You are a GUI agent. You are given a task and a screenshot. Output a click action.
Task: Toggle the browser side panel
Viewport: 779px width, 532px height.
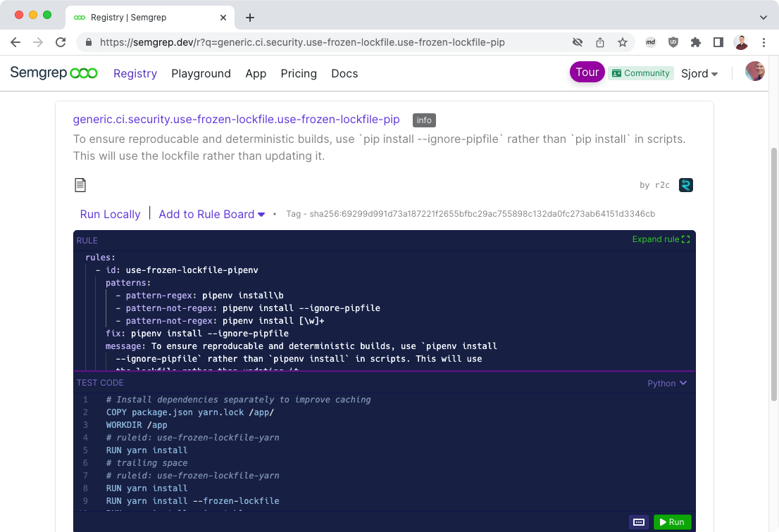coord(718,42)
